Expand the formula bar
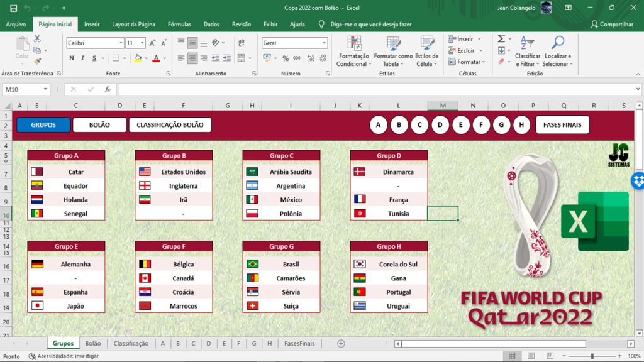The width and height of the screenshot is (644, 362). (x=638, y=89)
